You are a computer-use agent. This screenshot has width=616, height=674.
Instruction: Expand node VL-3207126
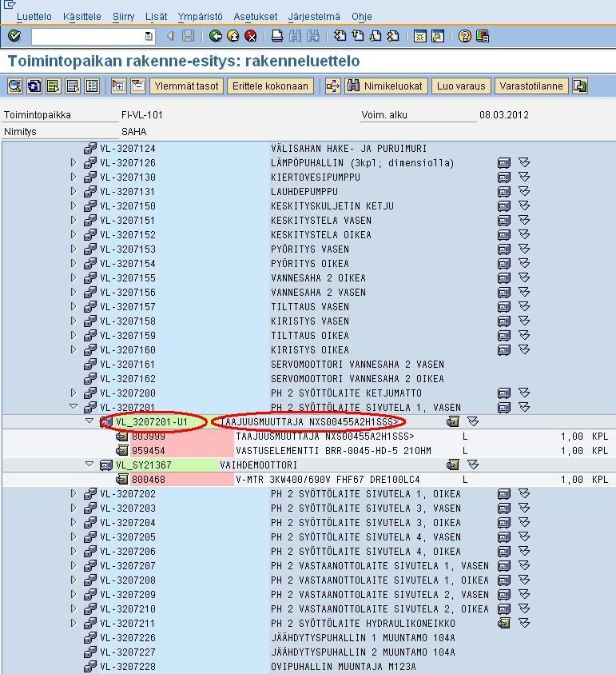(x=73, y=162)
